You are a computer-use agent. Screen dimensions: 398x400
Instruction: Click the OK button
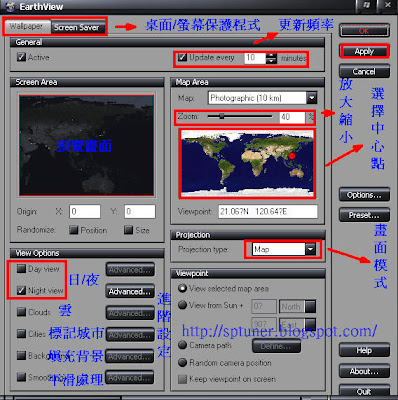coord(364,31)
